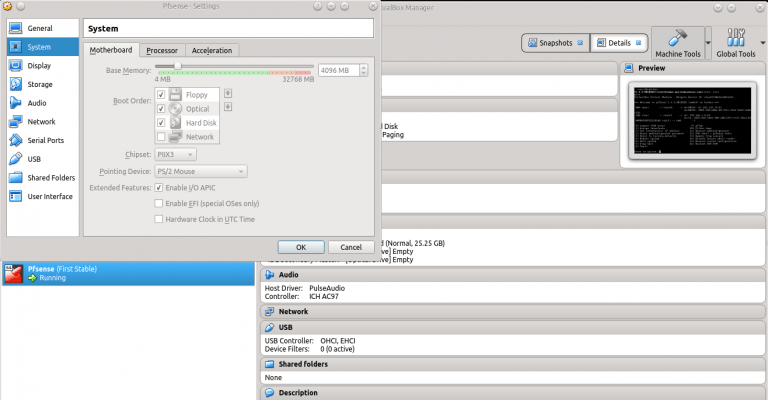The height and width of the screenshot is (400, 768).
Task: Toggle Enable I/O APIC checkbox
Action: click(x=159, y=188)
